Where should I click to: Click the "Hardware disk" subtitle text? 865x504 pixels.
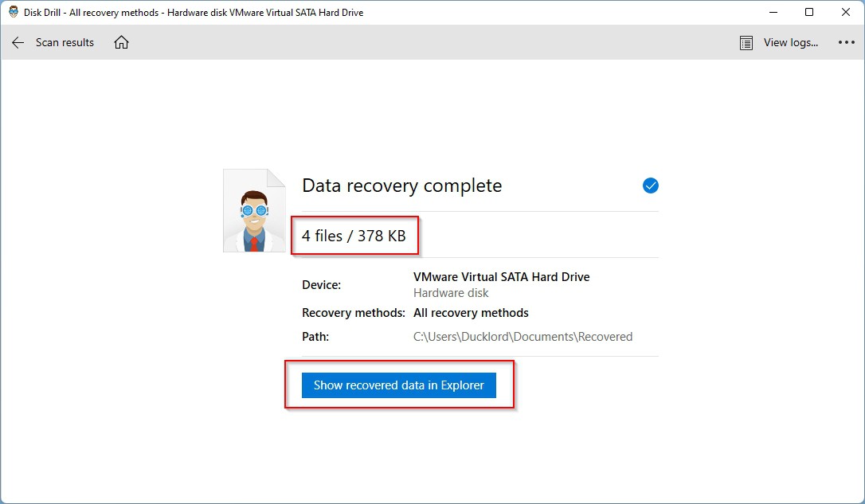pyautogui.click(x=451, y=293)
